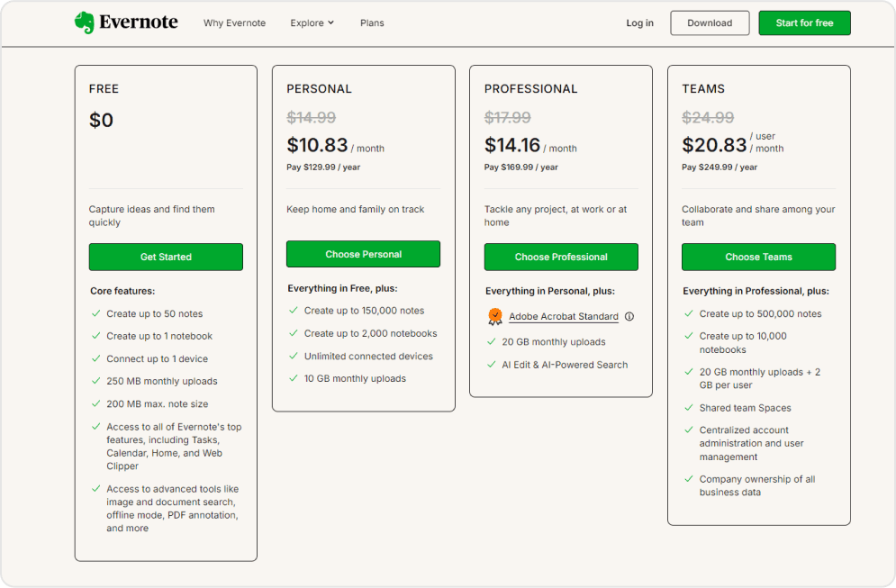Click the Download button

[x=710, y=23]
